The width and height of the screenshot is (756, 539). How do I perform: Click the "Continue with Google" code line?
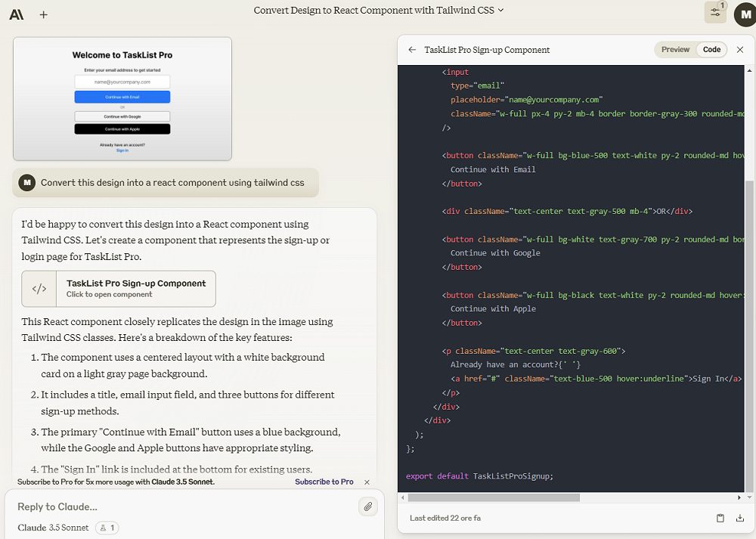click(x=495, y=253)
